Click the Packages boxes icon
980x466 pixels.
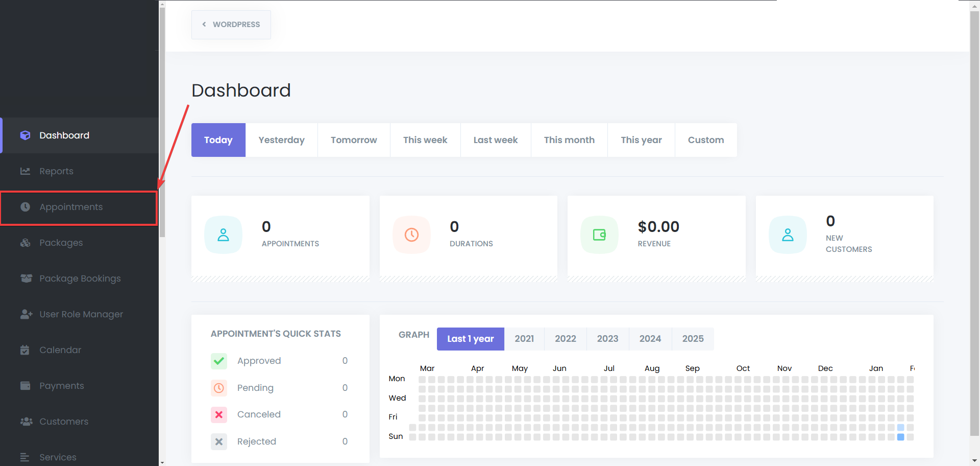25,243
